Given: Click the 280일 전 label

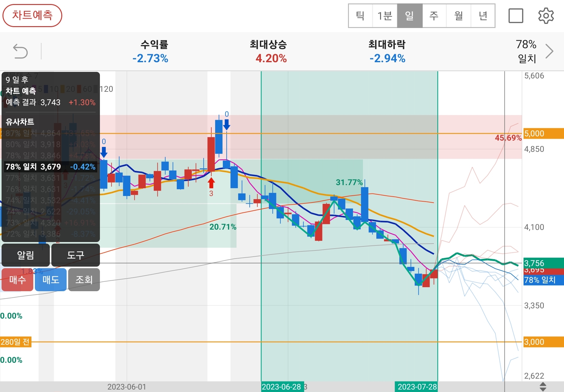Looking at the screenshot, I should point(16,342).
